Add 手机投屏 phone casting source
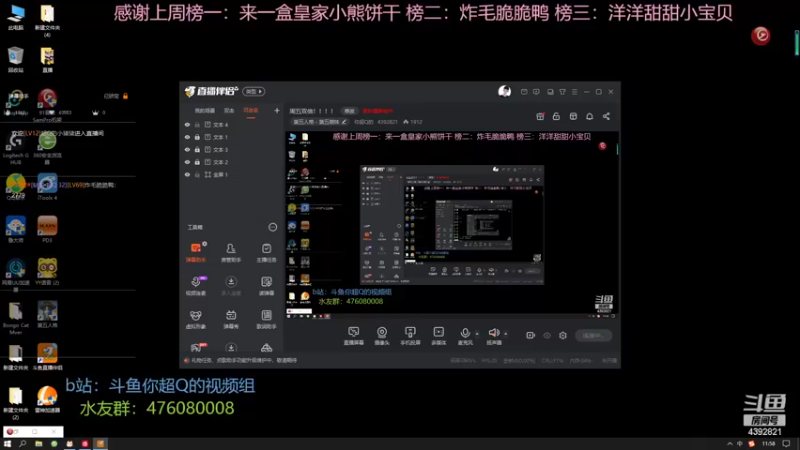 tap(410, 336)
